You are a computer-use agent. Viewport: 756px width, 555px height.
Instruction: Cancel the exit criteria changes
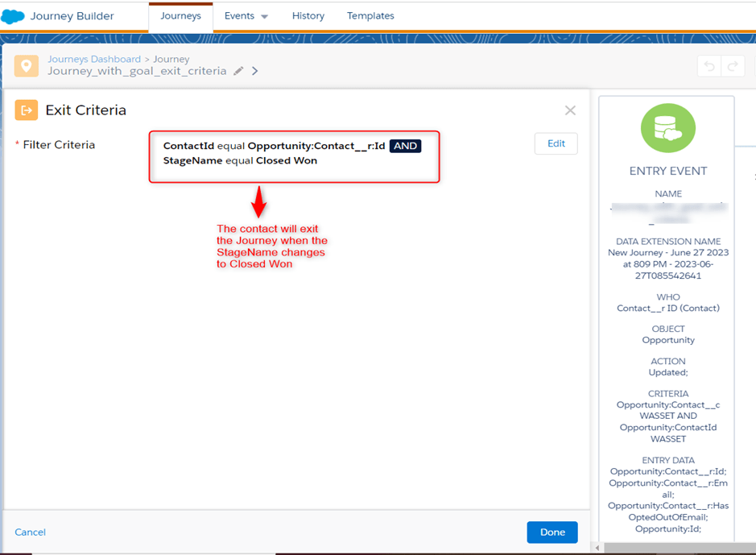tap(30, 532)
